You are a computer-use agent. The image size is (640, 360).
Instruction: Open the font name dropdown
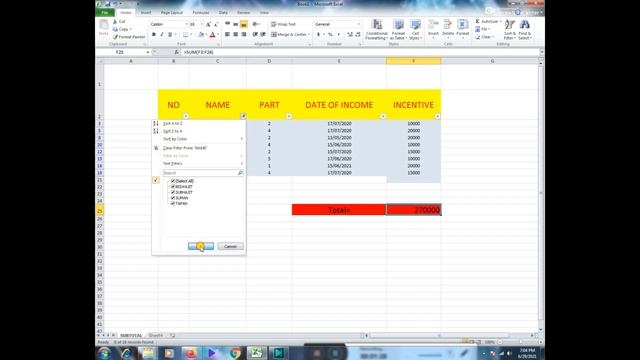pos(186,24)
